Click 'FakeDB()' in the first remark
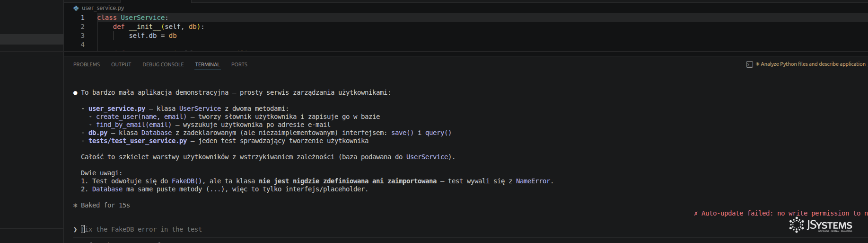This screenshot has width=868, height=243. 187,181
